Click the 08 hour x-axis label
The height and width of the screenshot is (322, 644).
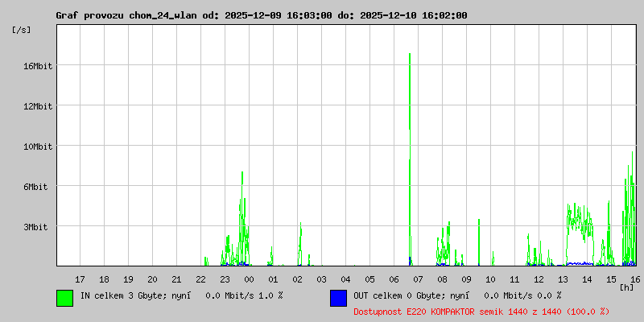(442, 279)
